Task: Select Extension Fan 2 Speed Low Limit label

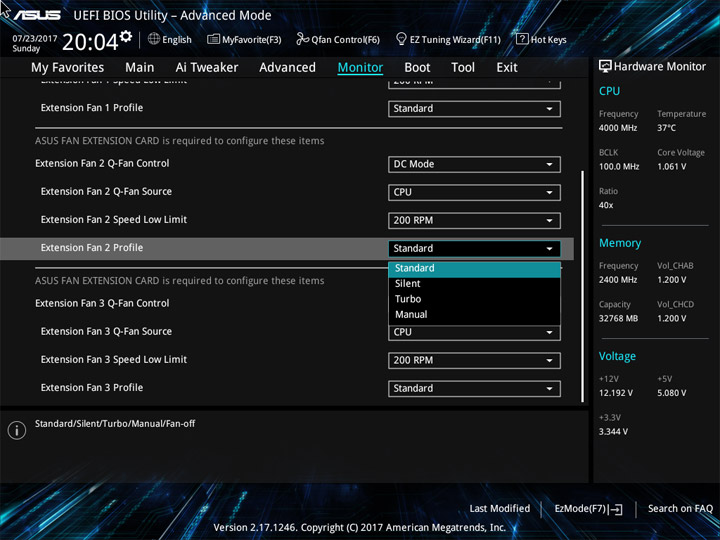Action: pyautogui.click(x=114, y=219)
